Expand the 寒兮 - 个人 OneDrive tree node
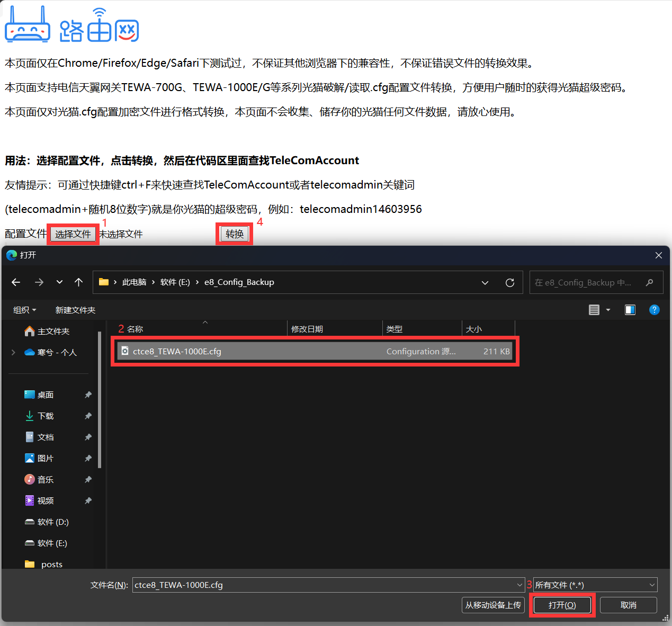This screenshot has height=626, width=672. pos(13,352)
